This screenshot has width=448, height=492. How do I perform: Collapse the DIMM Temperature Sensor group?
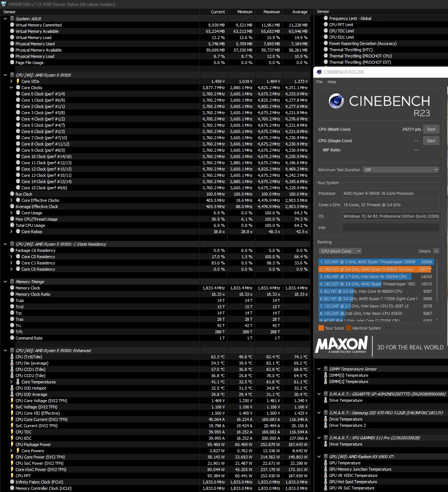coord(319,369)
